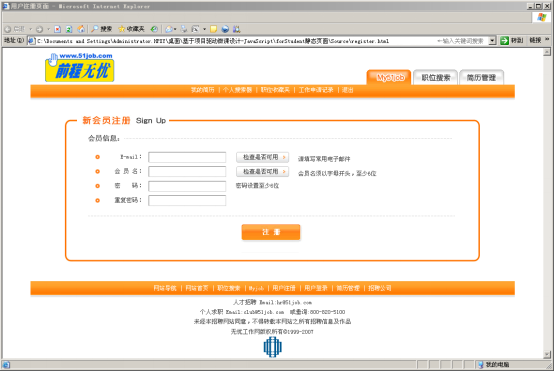Check E-mail availability with 检查是否可用 button

coord(263,157)
